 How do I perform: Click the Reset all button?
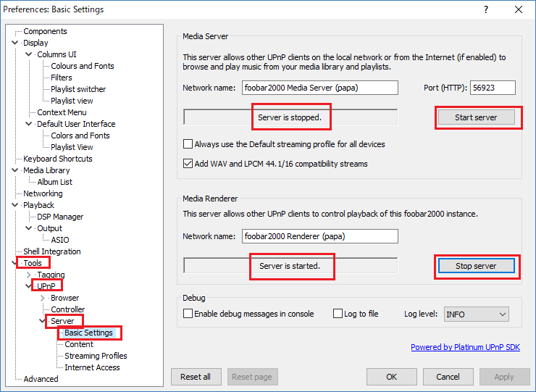[x=196, y=377]
